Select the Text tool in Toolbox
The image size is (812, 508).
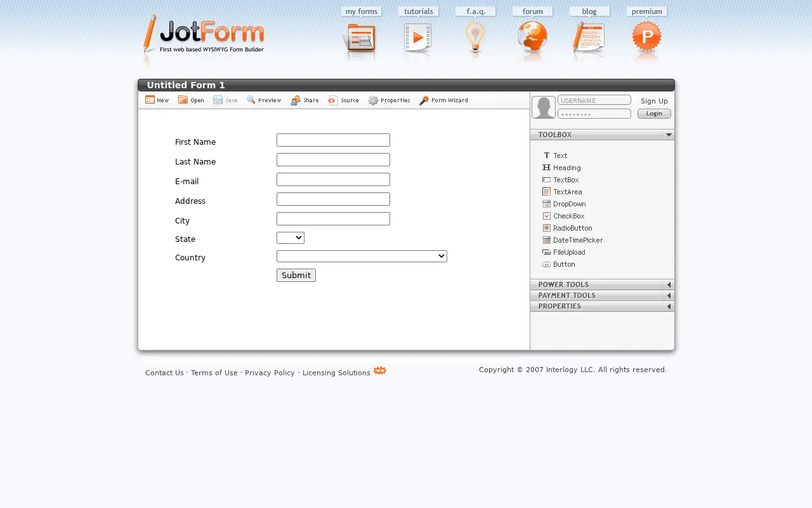(x=555, y=156)
